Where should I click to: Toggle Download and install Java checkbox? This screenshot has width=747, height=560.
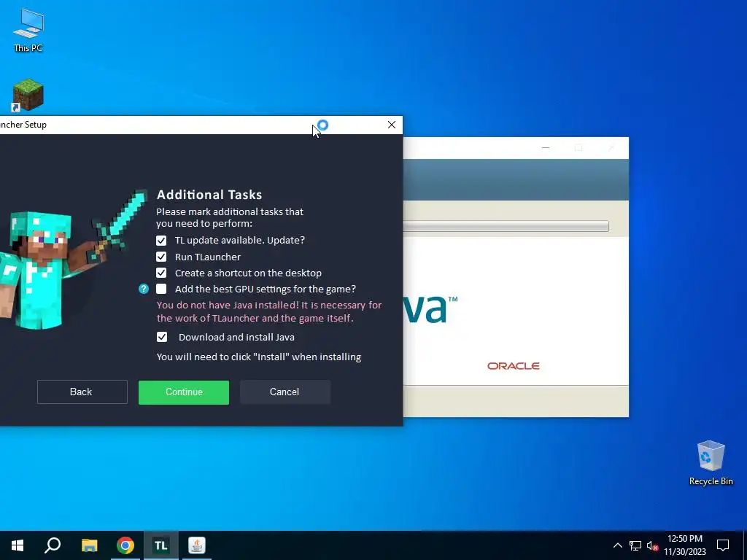[x=162, y=337]
